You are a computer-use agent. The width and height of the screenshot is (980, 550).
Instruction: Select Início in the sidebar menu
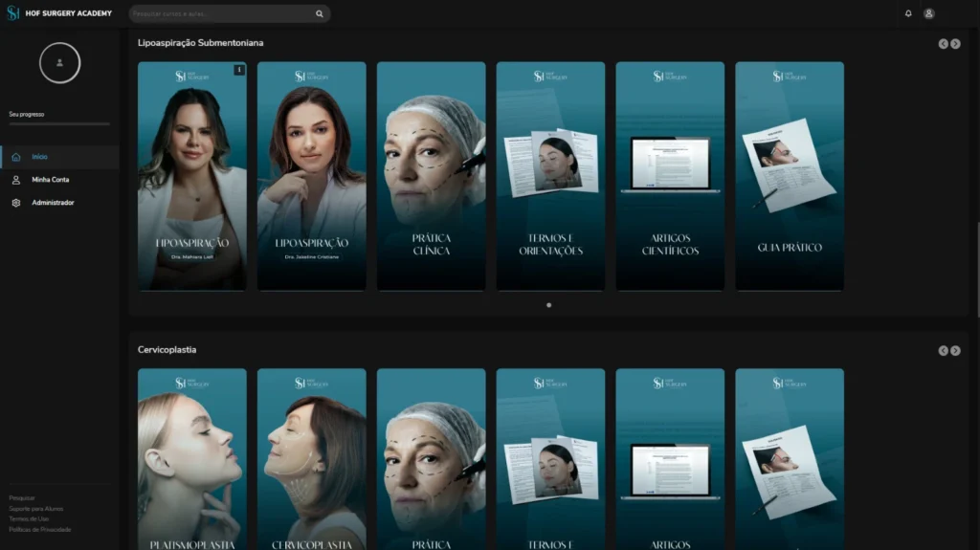click(59, 157)
